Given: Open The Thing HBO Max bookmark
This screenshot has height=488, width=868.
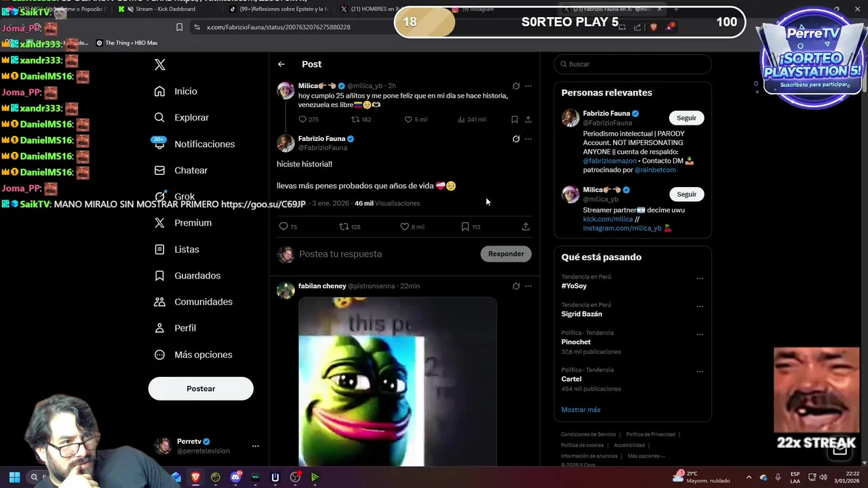Looking at the screenshot, I should click(x=127, y=43).
